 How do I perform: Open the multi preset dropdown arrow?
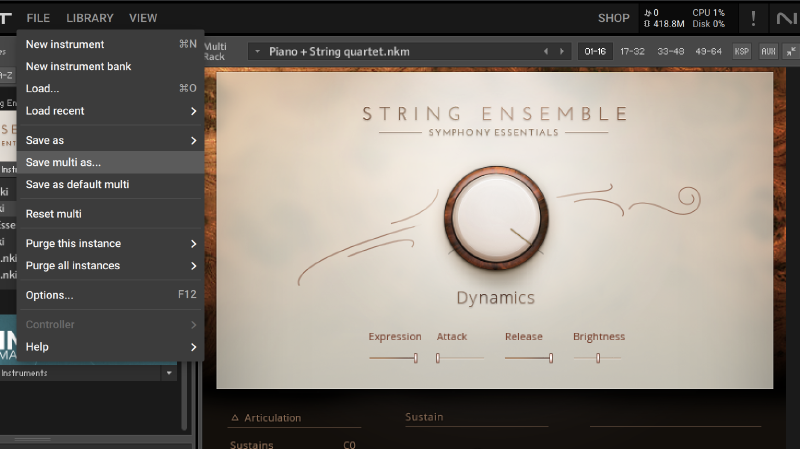point(257,52)
